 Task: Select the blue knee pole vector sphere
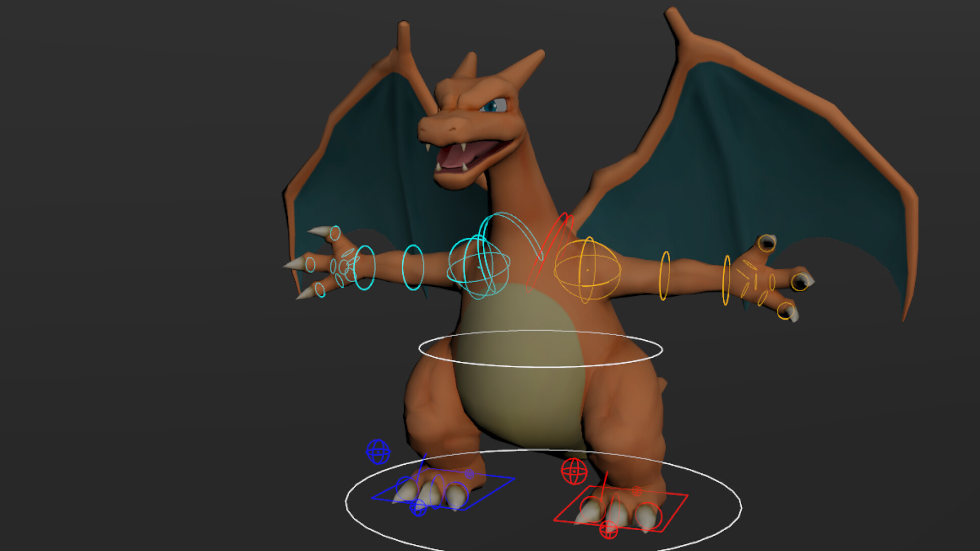coord(378,451)
